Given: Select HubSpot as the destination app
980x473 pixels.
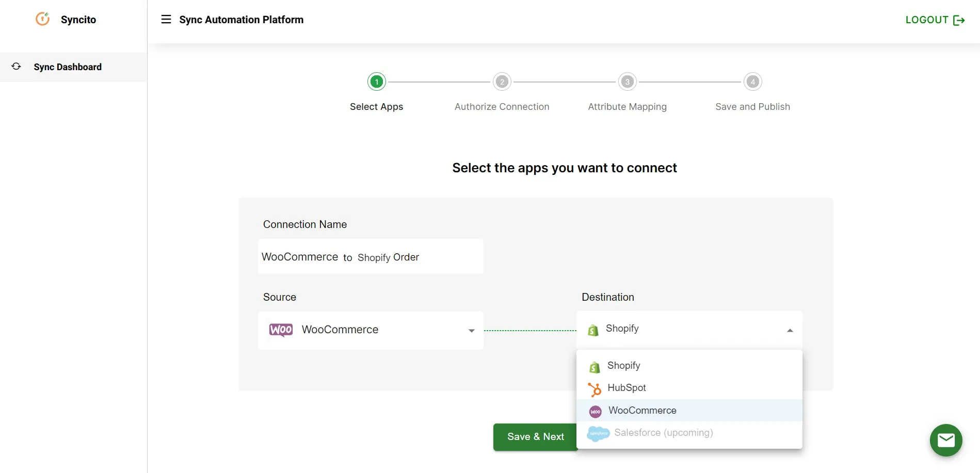Looking at the screenshot, I should pyautogui.click(x=626, y=388).
